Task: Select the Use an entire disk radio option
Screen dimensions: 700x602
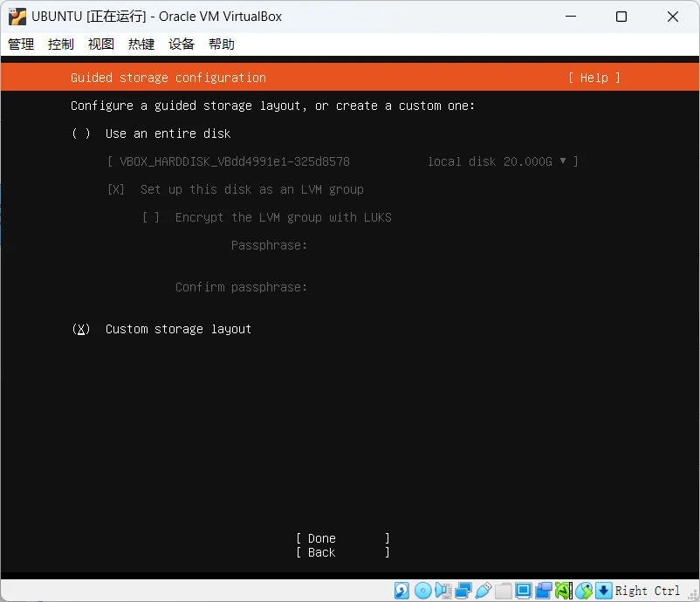Action: tap(81, 133)
